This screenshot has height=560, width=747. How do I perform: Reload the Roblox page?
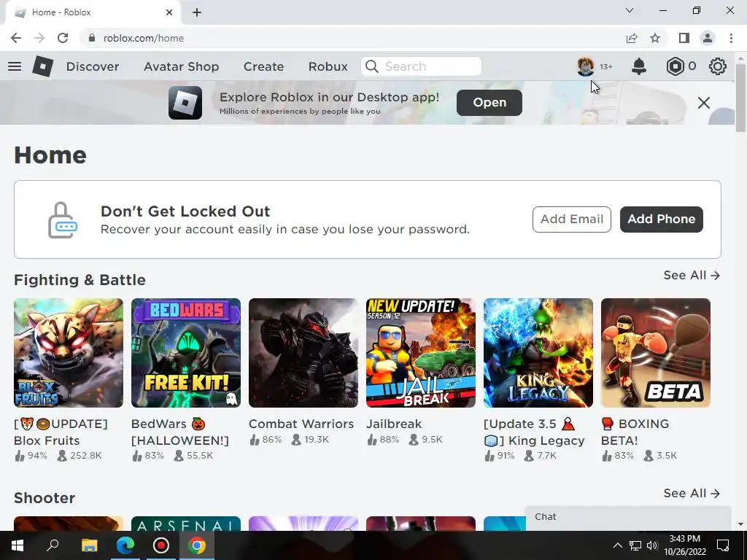pyautogui.click(x=63, y=38)
